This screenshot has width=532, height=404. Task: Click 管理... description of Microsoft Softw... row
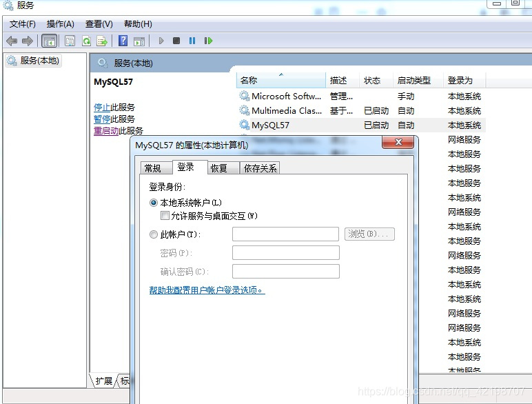click(341, 97)
